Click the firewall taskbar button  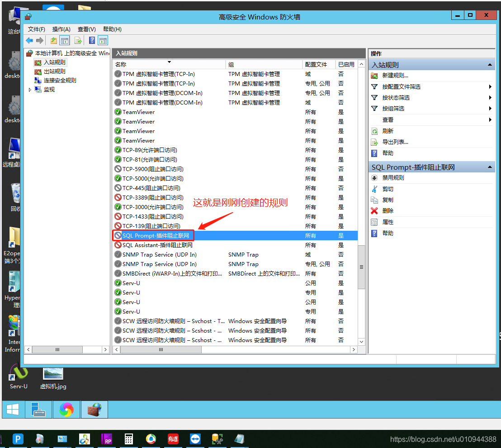[x=94, y=410]
